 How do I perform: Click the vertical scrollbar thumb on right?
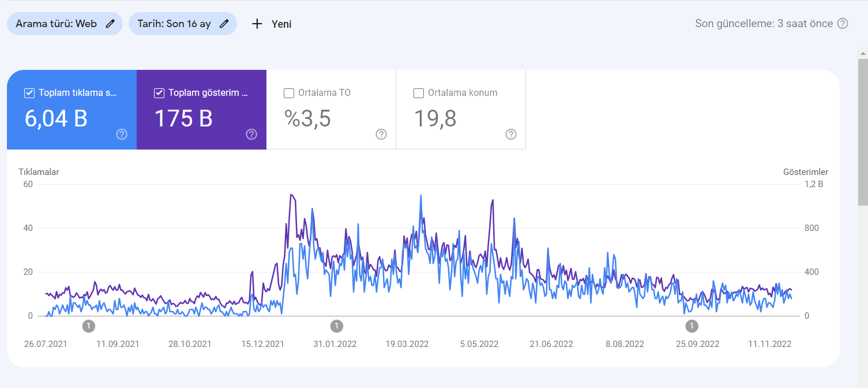coord(863,132)
